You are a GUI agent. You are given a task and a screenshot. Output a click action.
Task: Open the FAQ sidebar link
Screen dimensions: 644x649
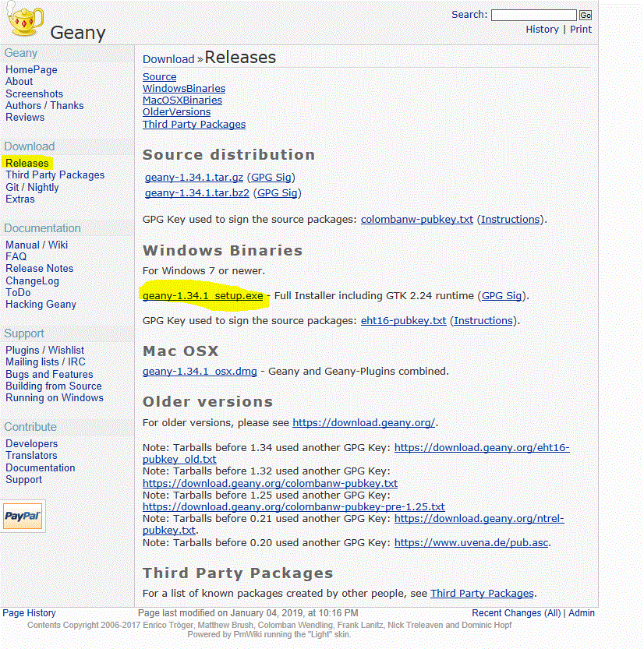click(16, 256)
